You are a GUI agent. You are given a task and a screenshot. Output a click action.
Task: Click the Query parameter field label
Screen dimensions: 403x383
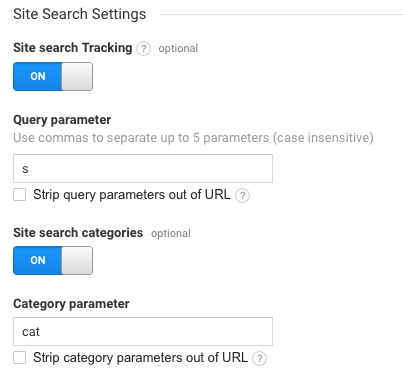62,120
